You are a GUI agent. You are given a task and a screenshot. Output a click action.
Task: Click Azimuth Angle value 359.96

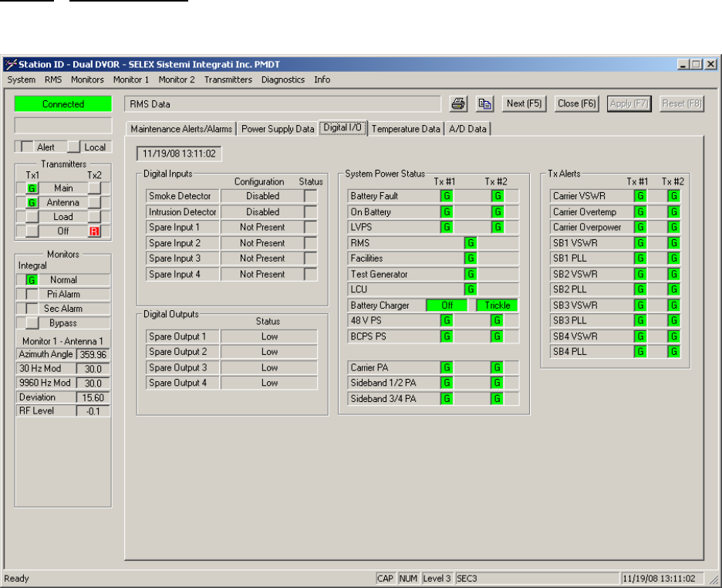(x=93, y=354)
